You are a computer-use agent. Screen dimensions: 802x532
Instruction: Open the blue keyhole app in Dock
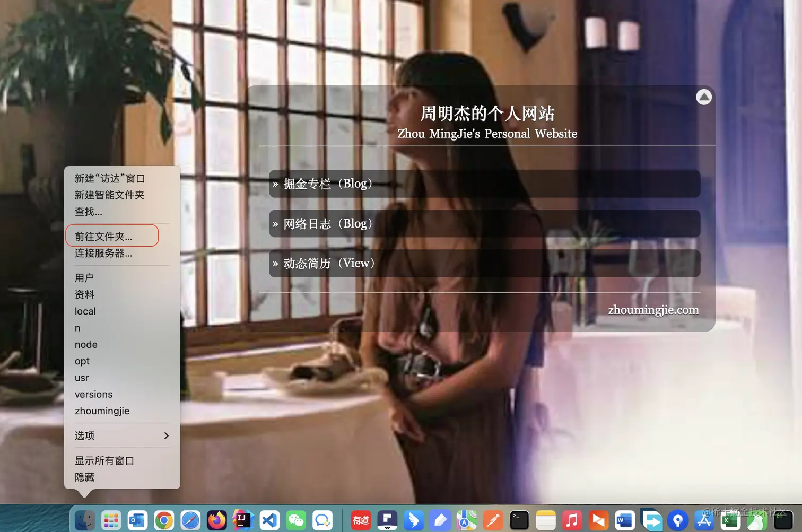677,520
